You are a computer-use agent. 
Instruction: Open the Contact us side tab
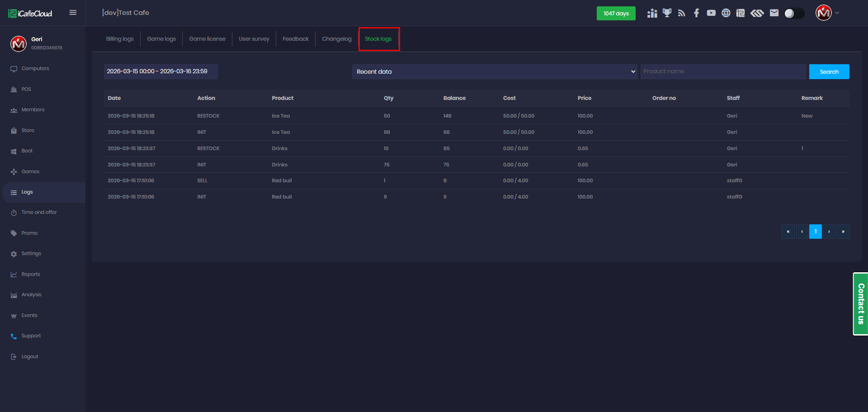(x=860, y=303)
